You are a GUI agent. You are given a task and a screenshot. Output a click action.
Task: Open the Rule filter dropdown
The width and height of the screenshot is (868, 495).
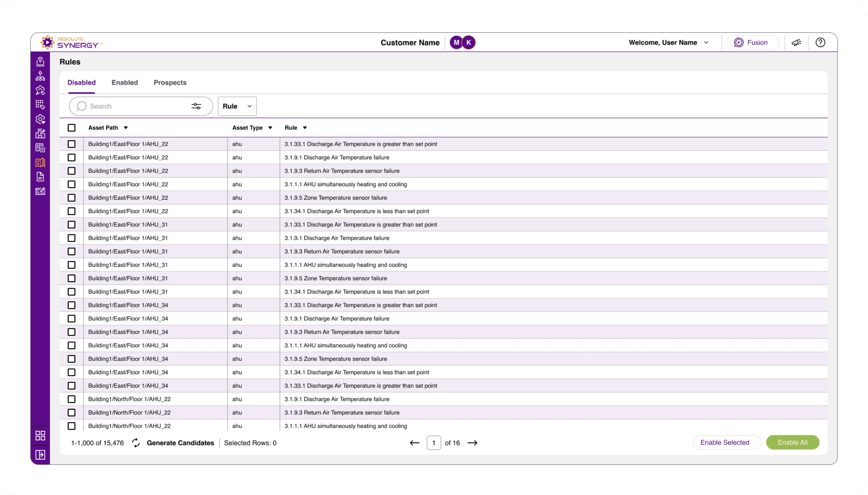pyautogui.click(x=237, y=106)
